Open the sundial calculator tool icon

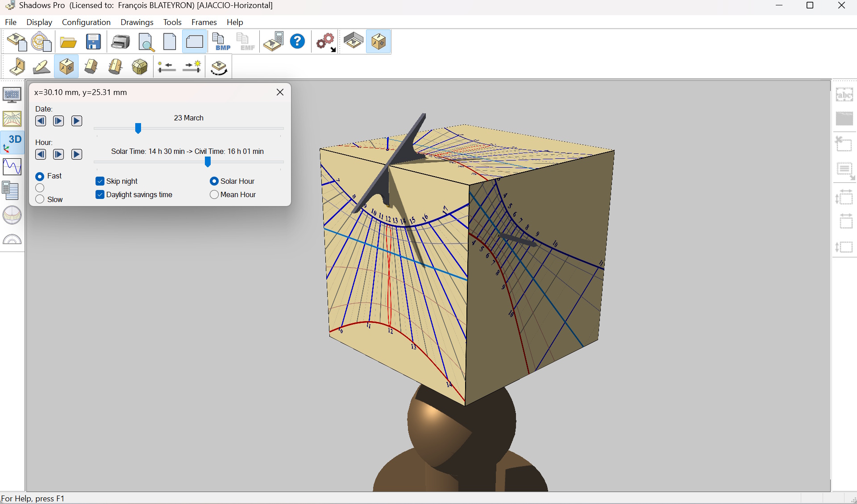tap(273, 42)
